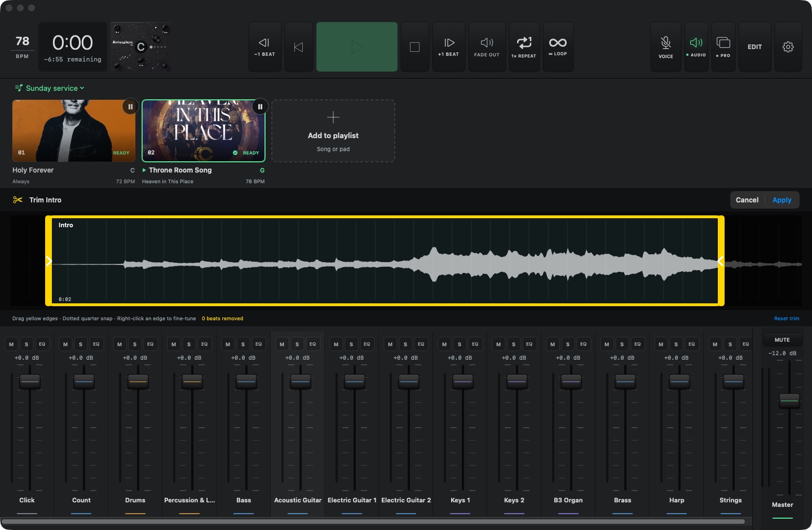Advance with the +1 Beat button
The height and width of the screenshot is (530, 812).
(449, 47)
